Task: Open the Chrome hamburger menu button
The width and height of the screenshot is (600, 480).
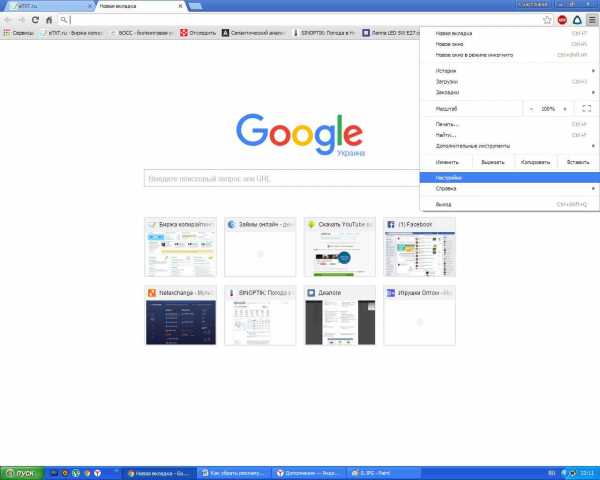Action: tap(592, 20)
